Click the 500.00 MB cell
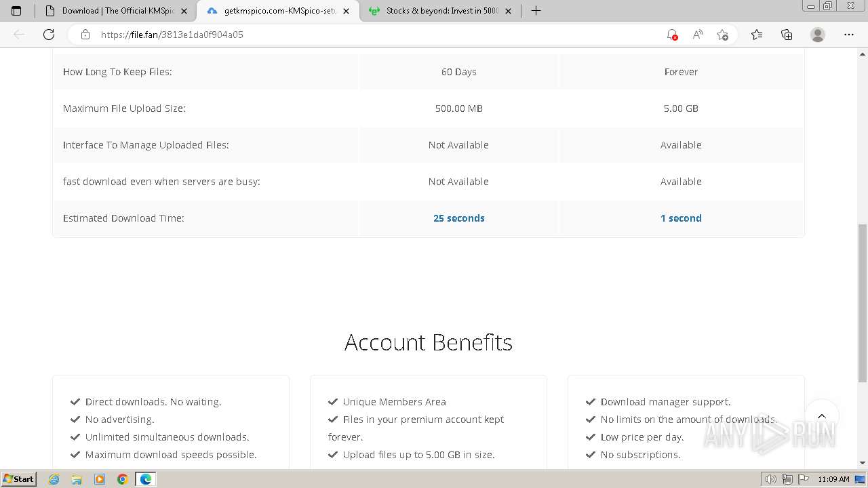 pos(459,108)
